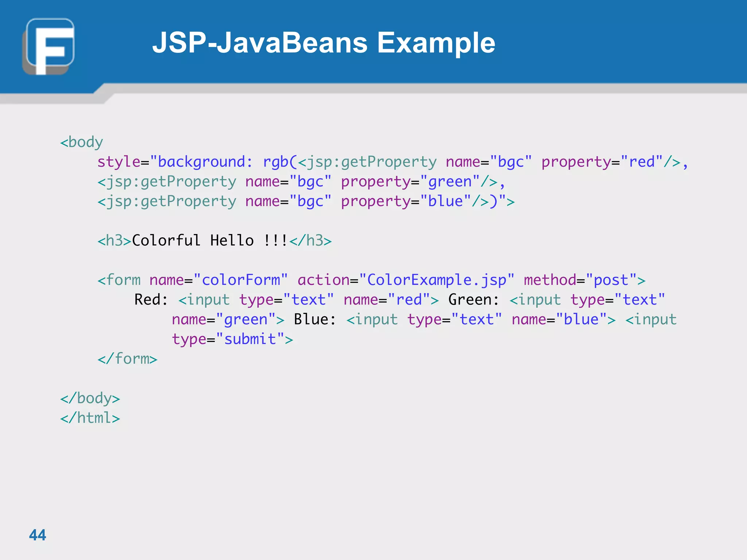Click the '<form name="colorForm"' code line

point(371,280)
